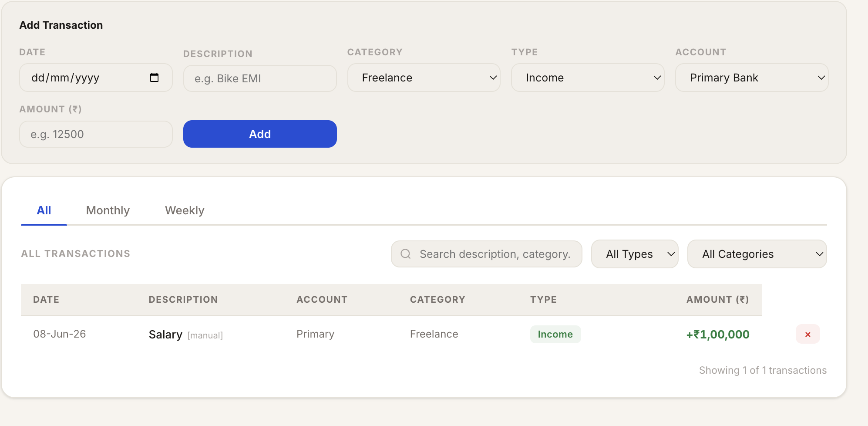
Task: Click the +₹1,00,000 amount value
Action: (x=718, y=335)
